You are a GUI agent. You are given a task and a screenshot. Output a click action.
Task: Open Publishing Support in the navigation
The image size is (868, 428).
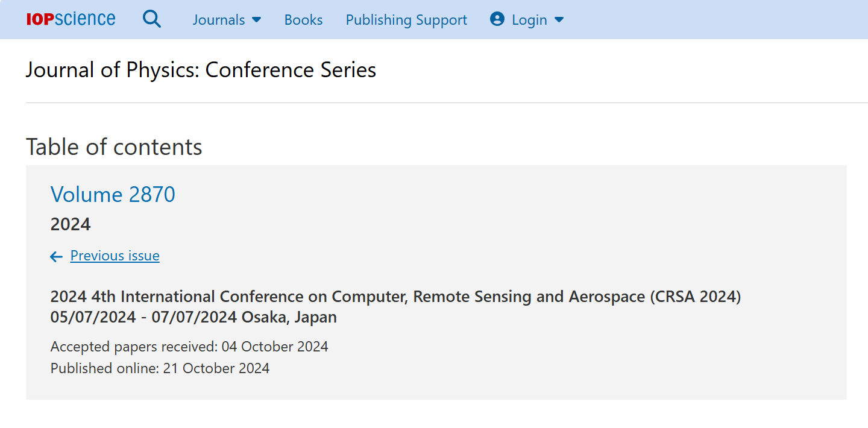[x=406, y=20]
